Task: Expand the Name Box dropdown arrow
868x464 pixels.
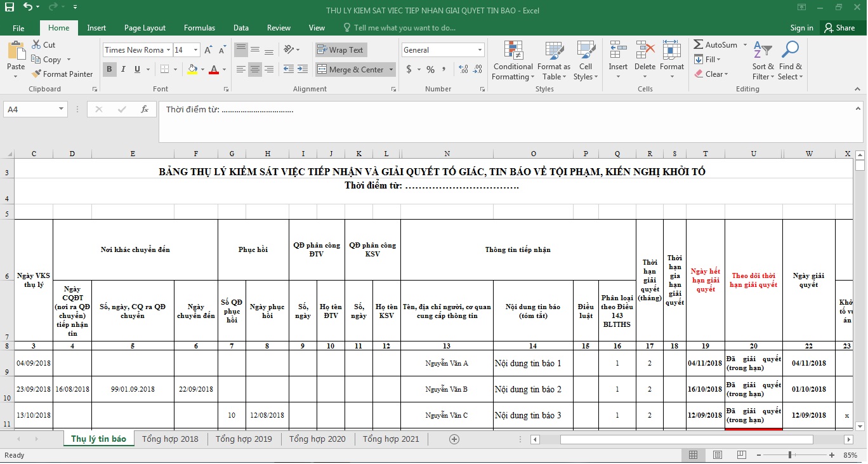Action: [x=61, y=109]
